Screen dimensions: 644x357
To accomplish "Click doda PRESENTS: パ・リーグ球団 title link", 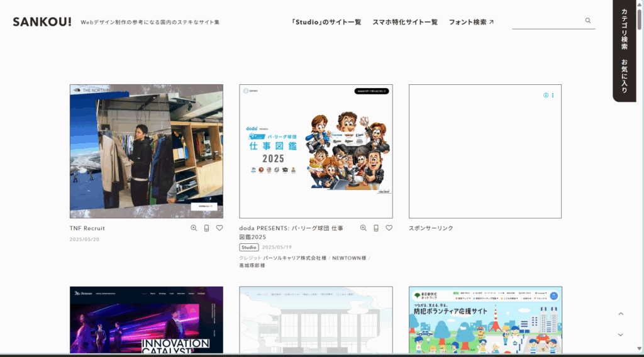I will (291, 233).
